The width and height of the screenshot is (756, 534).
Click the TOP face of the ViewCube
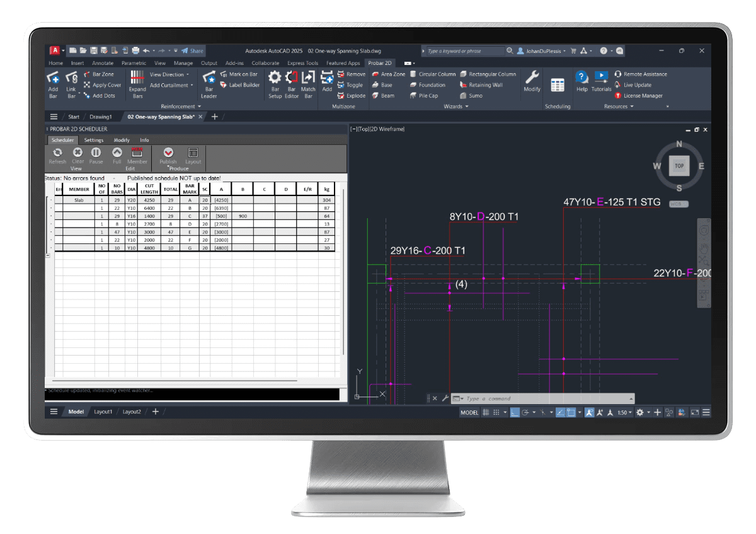[679, 166]
